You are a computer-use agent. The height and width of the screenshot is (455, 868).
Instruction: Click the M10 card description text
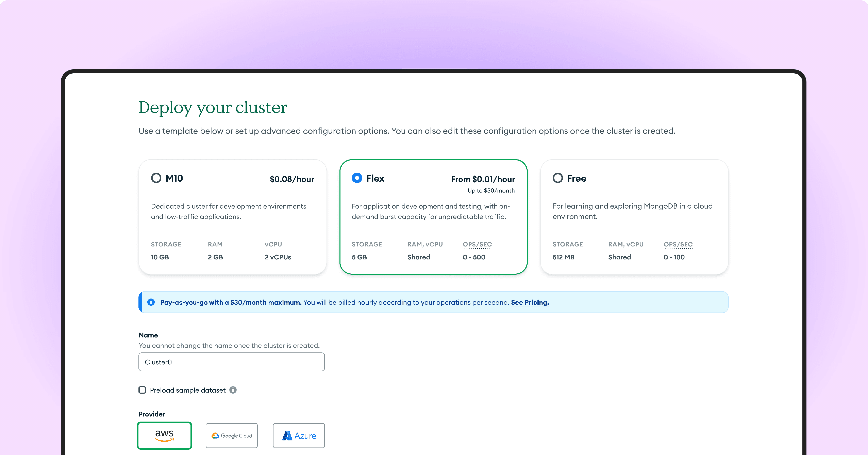coord(229,211)
